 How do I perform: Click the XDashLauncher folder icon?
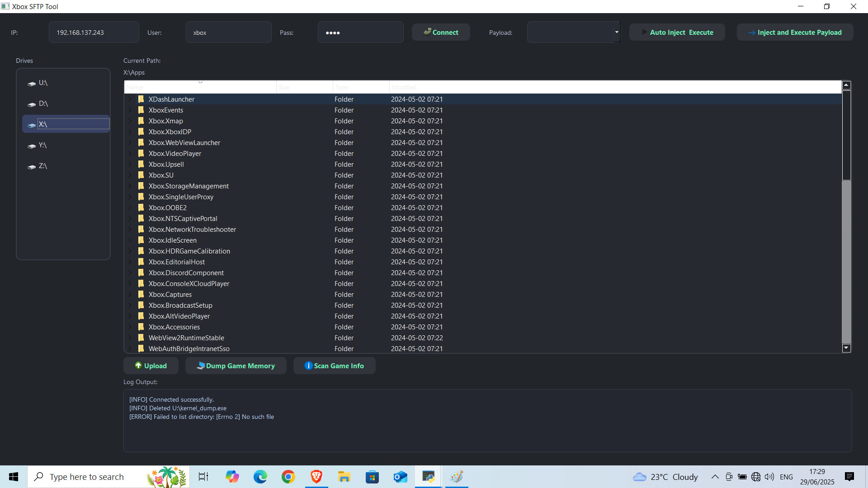pos(141,99)
